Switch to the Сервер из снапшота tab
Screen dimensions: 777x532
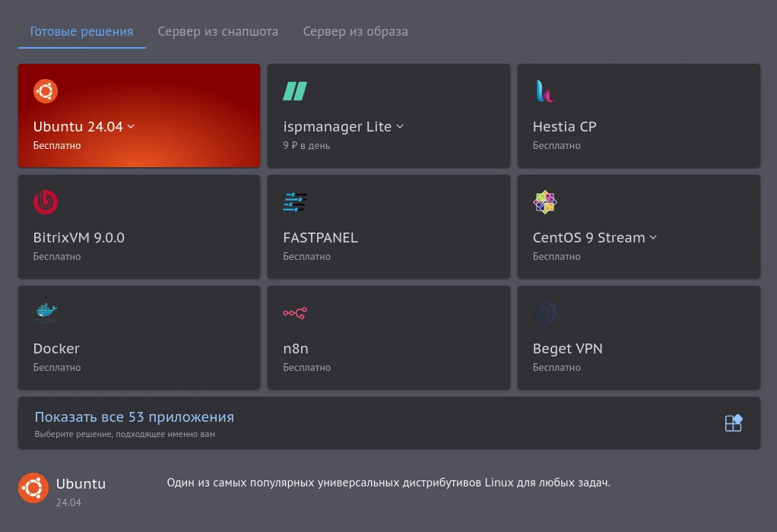(x=218, y=31)
